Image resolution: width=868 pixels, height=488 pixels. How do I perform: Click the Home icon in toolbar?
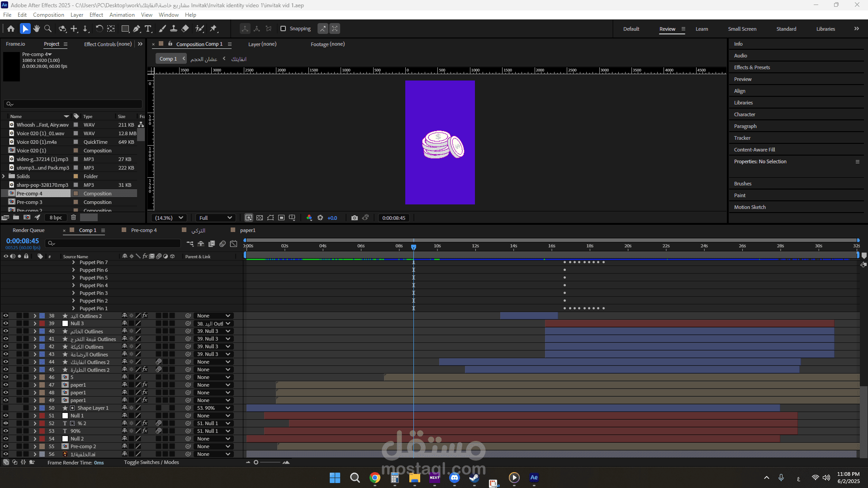tap(11, 28)
